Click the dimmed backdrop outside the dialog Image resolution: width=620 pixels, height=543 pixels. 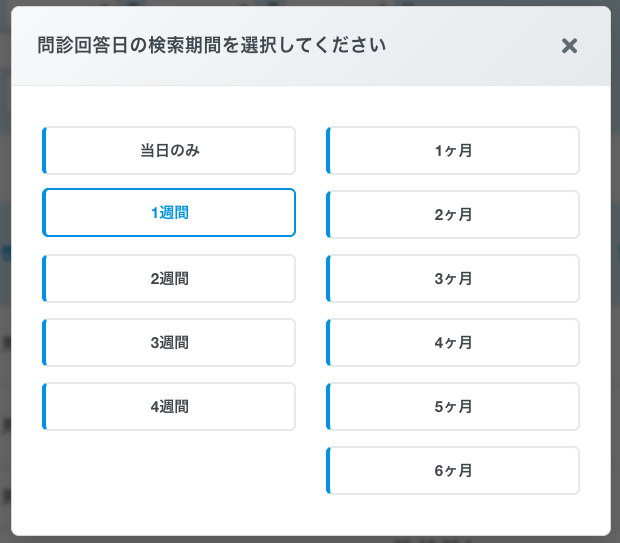click(x=4, y=300)
